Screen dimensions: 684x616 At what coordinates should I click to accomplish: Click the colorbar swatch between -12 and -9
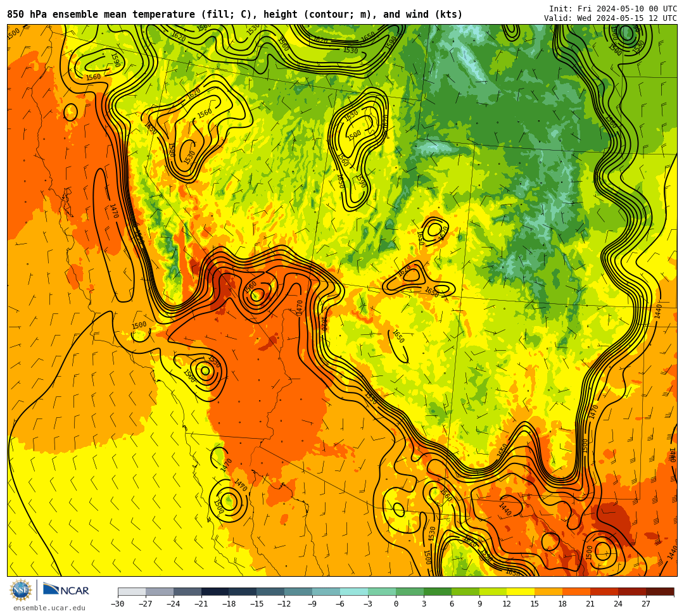(x=299, y=591)
